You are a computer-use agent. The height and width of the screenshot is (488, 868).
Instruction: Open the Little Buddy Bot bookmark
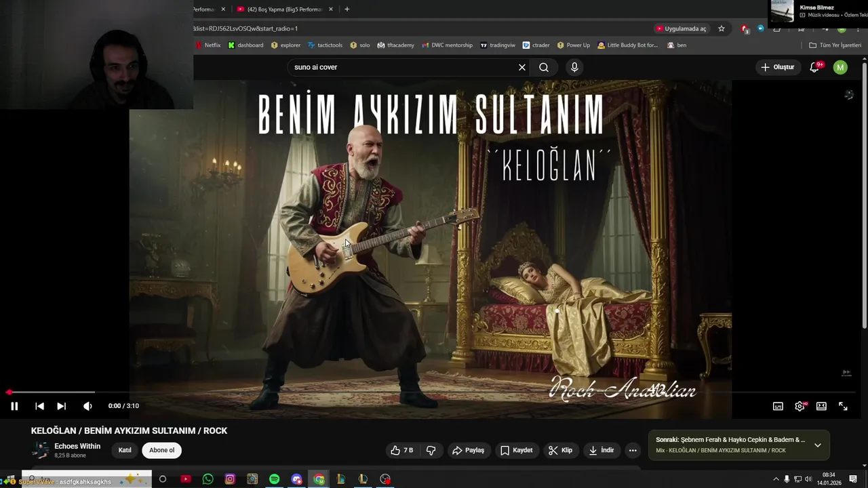[x=628, y=45]
